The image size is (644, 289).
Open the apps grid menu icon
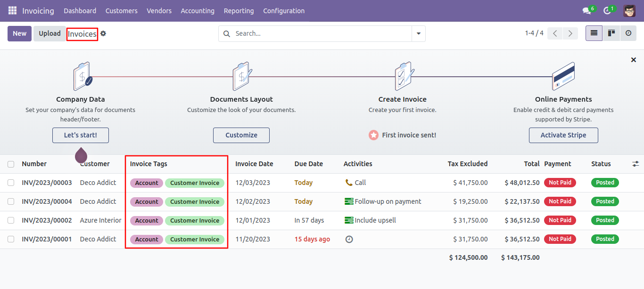click(x=12, y=10)
